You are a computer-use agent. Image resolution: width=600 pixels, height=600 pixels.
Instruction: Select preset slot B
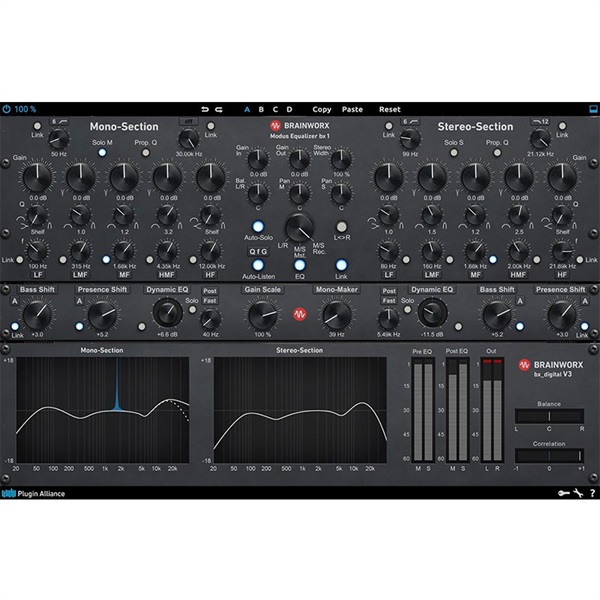[261, 109]
